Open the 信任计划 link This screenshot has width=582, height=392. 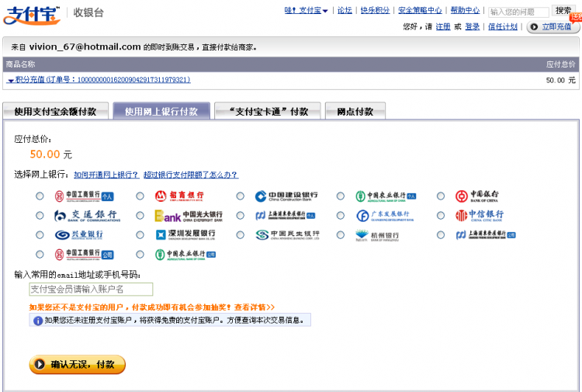click(503, 26)
